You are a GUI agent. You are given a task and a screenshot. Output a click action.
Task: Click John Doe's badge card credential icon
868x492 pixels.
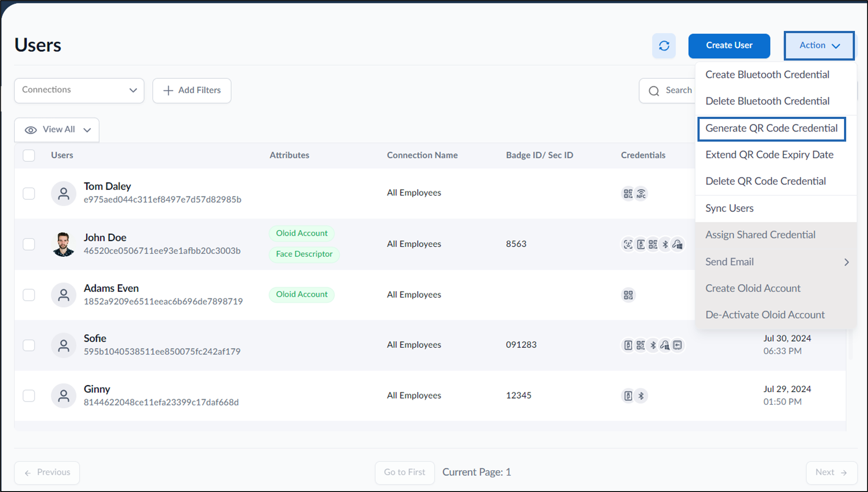[640, 244]
